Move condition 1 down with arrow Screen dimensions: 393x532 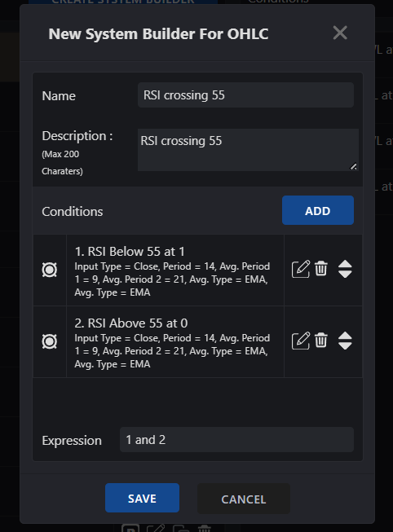(x=345, y=274)
